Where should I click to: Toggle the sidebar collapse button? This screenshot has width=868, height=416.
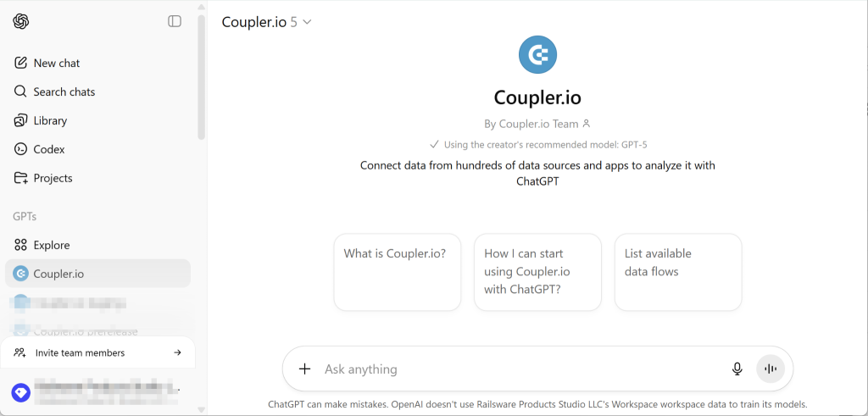(175, 21)
